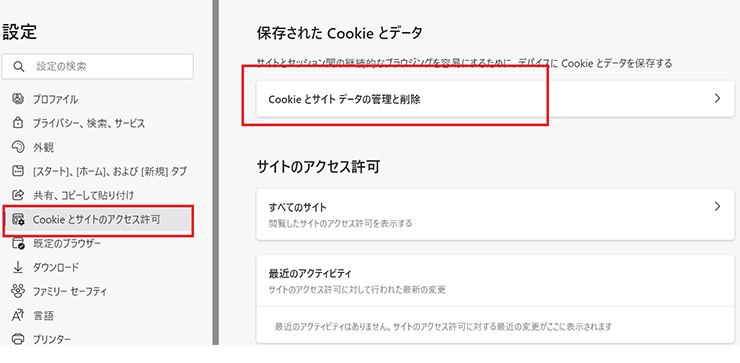
Task: Click the profile icon beside プロファイル
Action: point(17,99)
